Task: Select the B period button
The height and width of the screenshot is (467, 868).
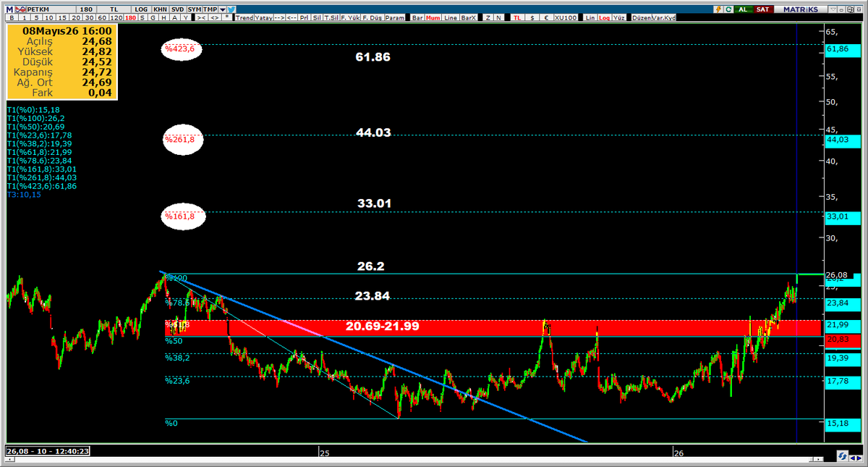Action: pos(12,17)
